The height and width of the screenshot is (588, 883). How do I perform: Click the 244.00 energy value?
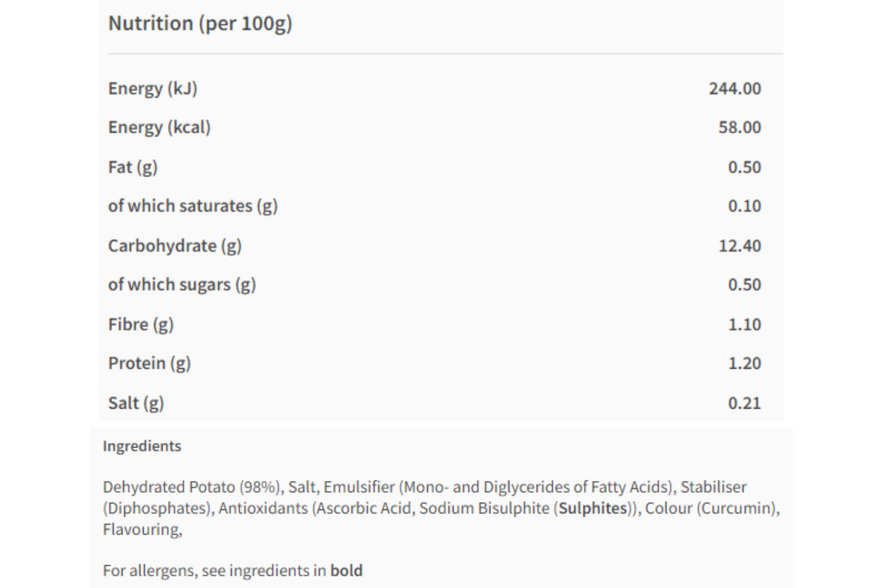tap(735, 88)
